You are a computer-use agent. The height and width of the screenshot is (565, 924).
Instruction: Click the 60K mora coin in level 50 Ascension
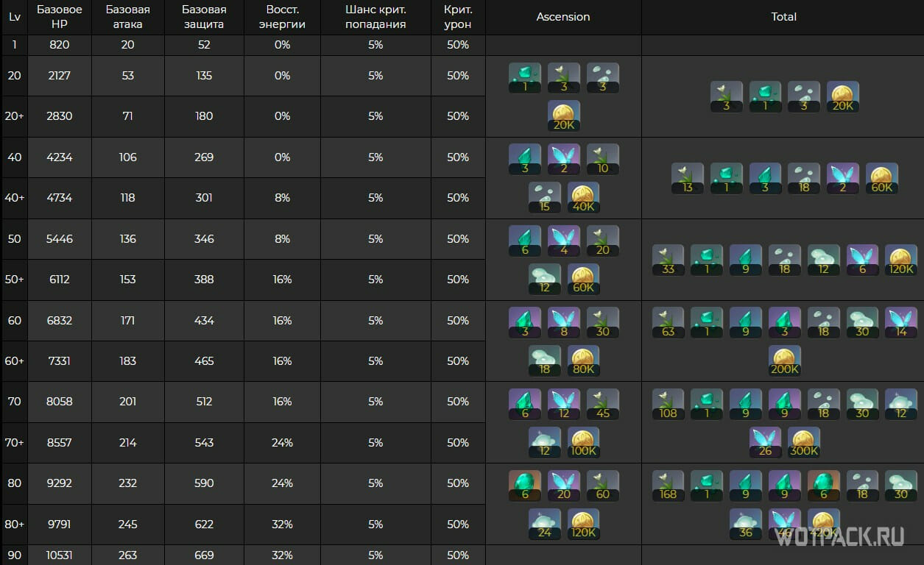coord(583,279)
